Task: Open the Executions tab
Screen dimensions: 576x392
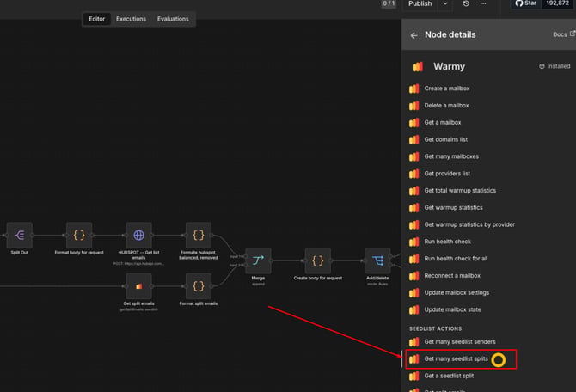Action: coord(131,19)
